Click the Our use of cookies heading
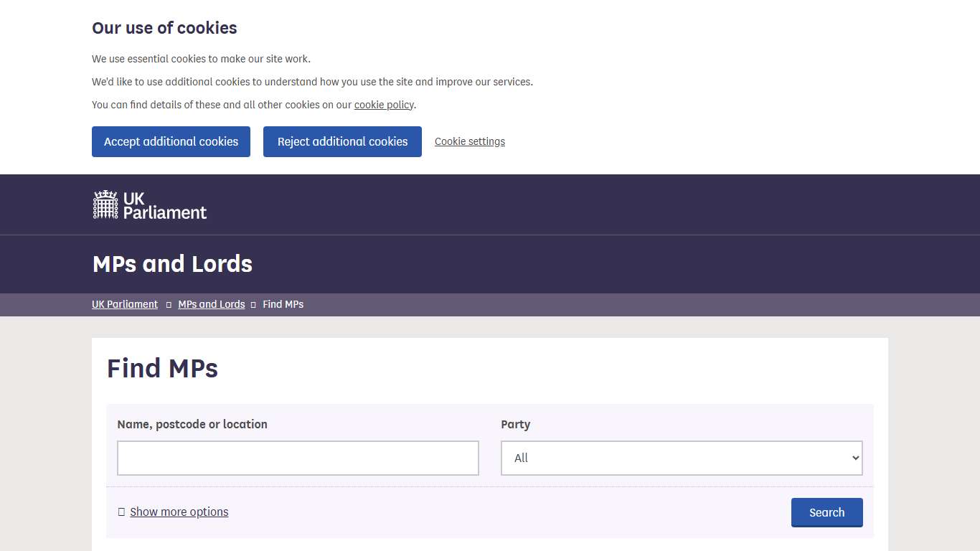This screenshot has height=551, width=980. (x=164, y=28)
